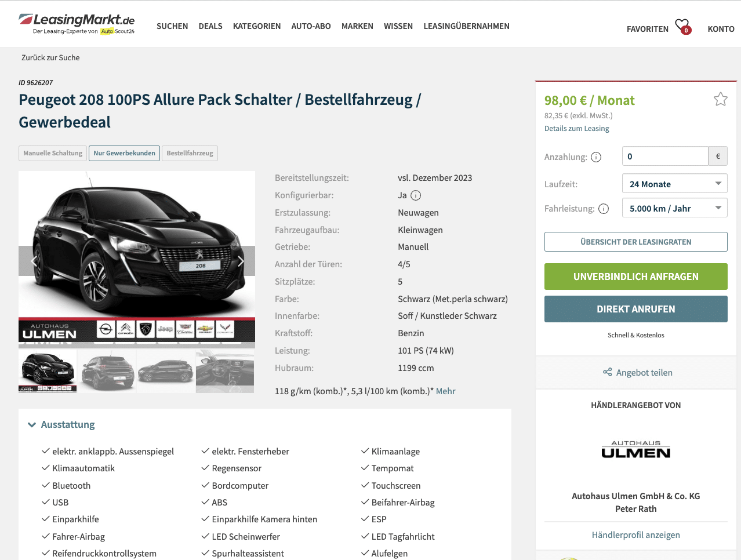The image size is (741, 560).
Task: Click the 101 PS (74 kW) value
Action: point(426,351)
